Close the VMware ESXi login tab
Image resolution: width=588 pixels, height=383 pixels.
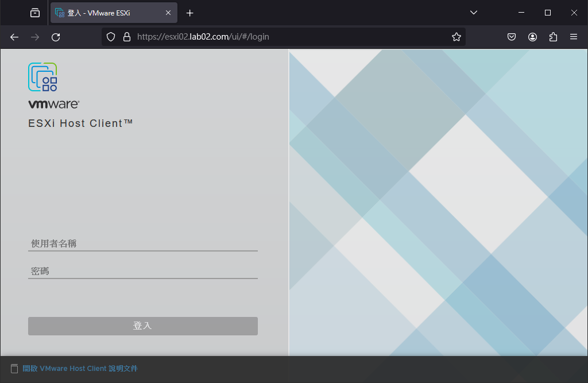pos(168,13)
